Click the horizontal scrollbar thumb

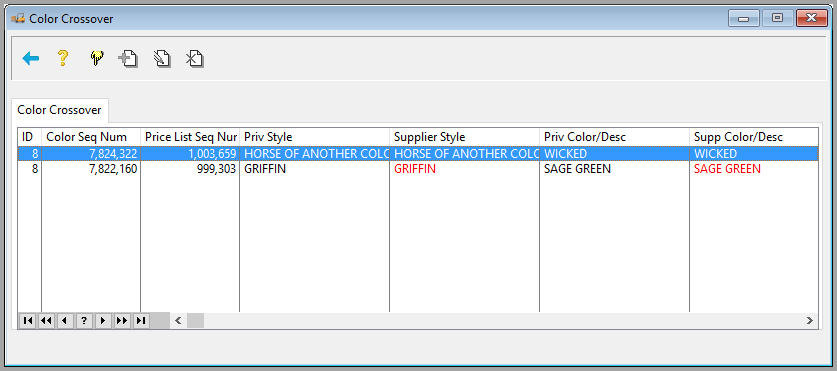[x=195, y=320]
